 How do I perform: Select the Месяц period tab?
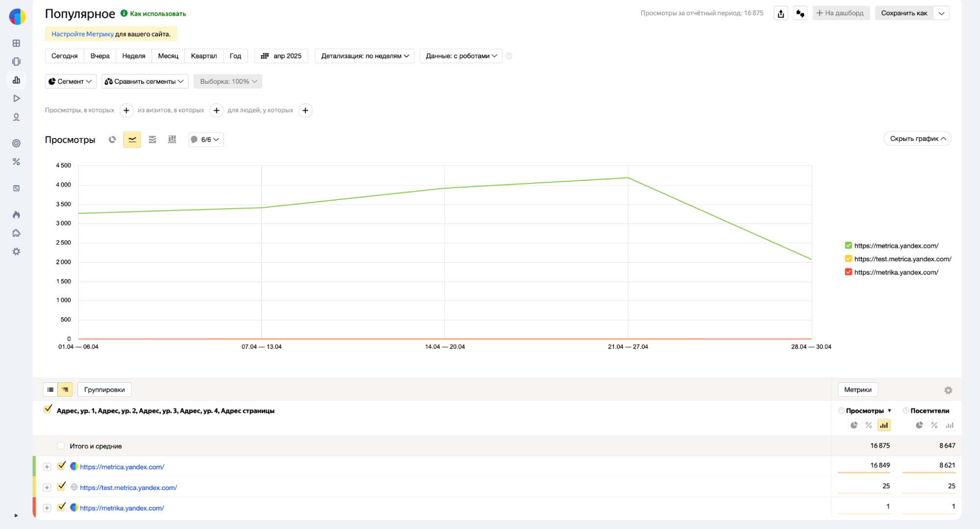168,56
